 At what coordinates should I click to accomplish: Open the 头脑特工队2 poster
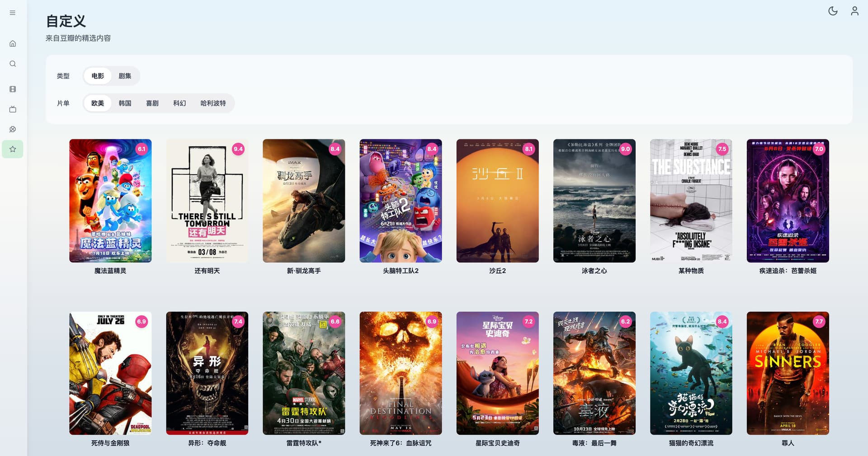click(401, 201)
